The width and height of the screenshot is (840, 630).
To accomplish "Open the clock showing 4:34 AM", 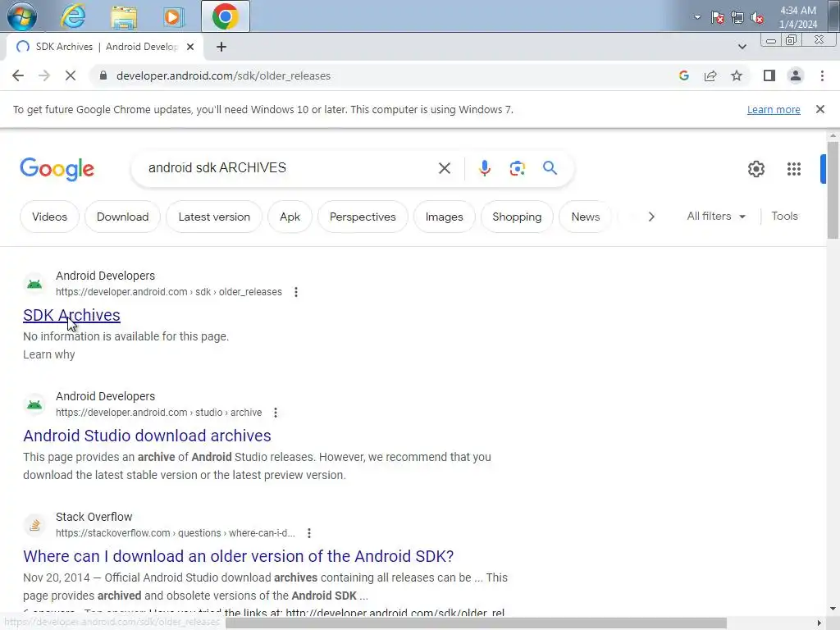I will [x=797, y=17].
